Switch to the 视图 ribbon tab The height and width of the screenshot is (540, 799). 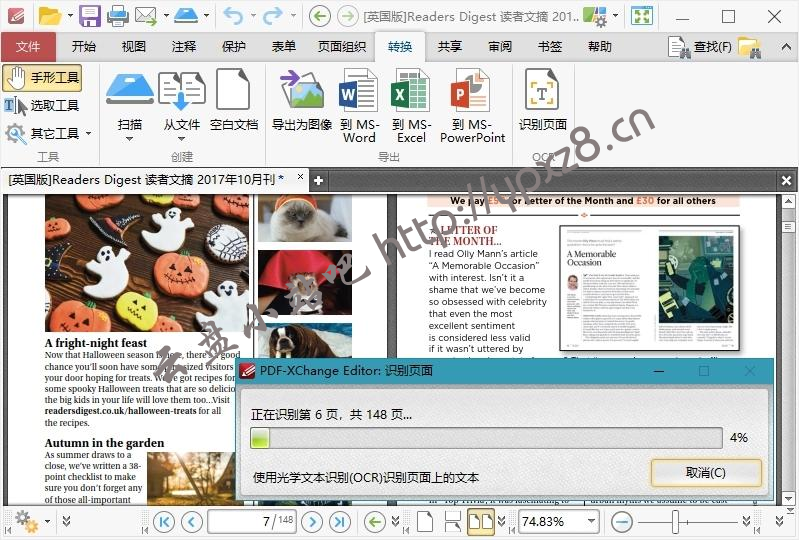[134, 46]
